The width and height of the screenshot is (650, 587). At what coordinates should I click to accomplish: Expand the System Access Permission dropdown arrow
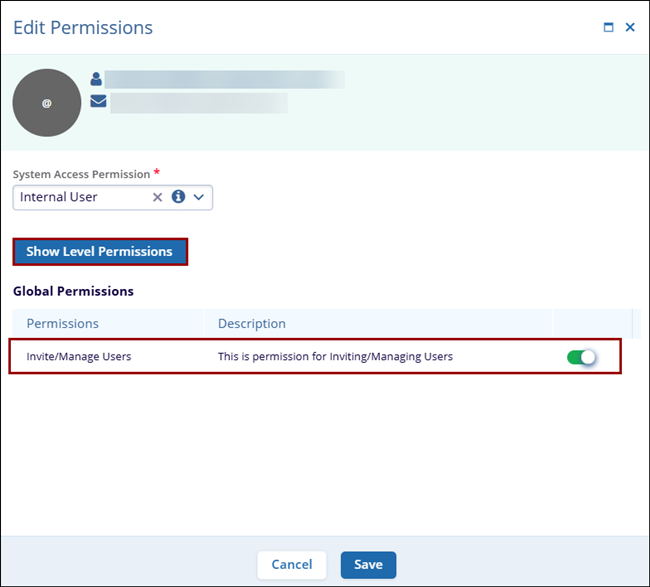pos(199,197)
